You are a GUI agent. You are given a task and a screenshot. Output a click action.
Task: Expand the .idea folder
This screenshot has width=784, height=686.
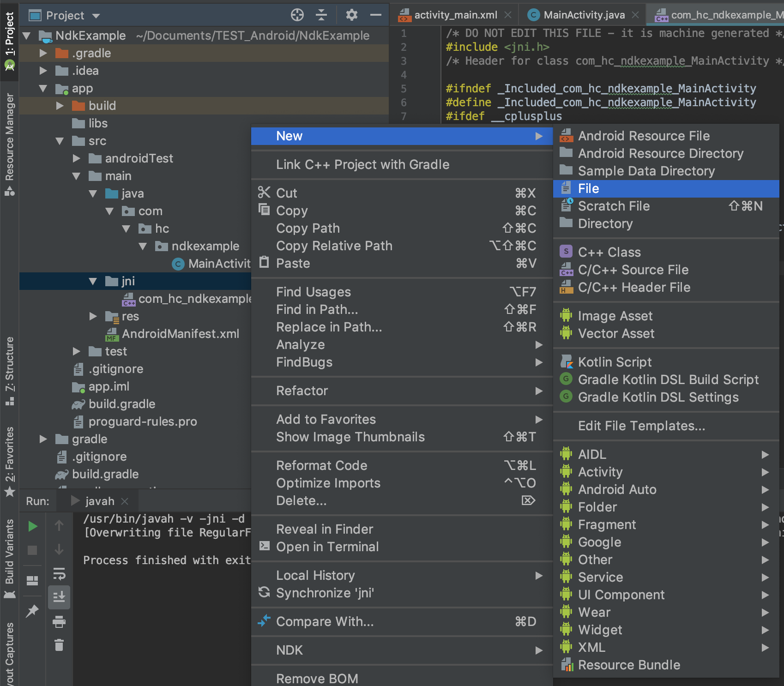pos(43,71)
